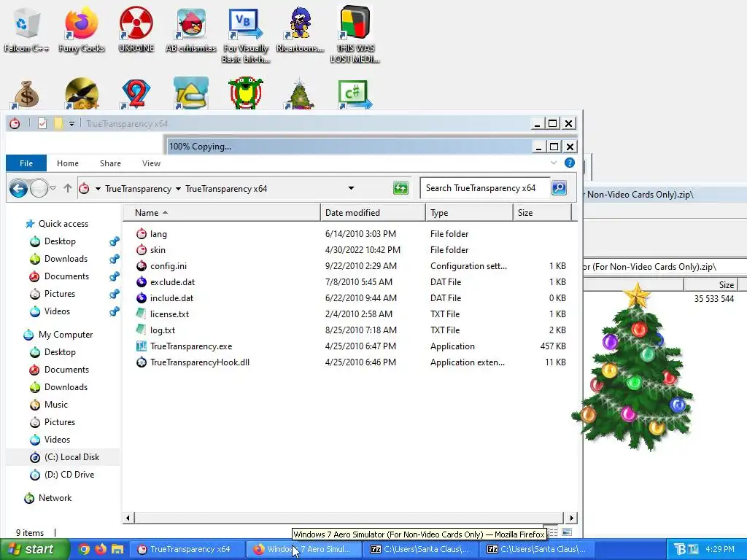Image resolution: width=747 pixels, height=560 pixels.
Task: Click New folder quick access toolbar icon
Action: pos(58,124)
